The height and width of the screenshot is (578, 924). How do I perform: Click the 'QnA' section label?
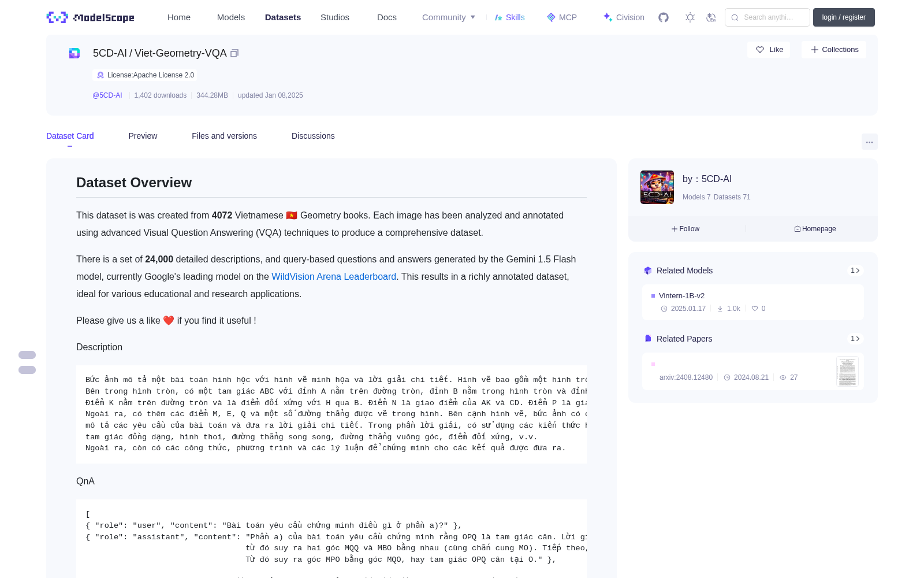(85, 481)
